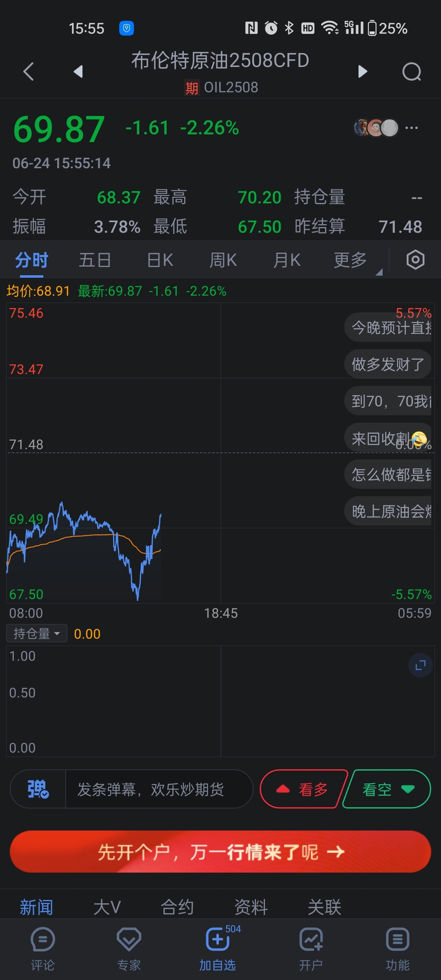Open the 功能 functions icon
This screenshot has height=980, width=441.
397,949
